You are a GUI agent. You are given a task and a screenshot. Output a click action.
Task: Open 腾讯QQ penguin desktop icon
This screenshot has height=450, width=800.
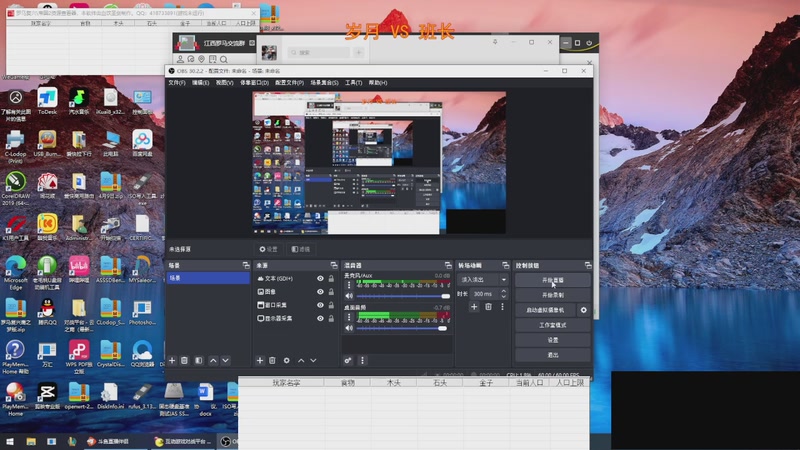47,312
